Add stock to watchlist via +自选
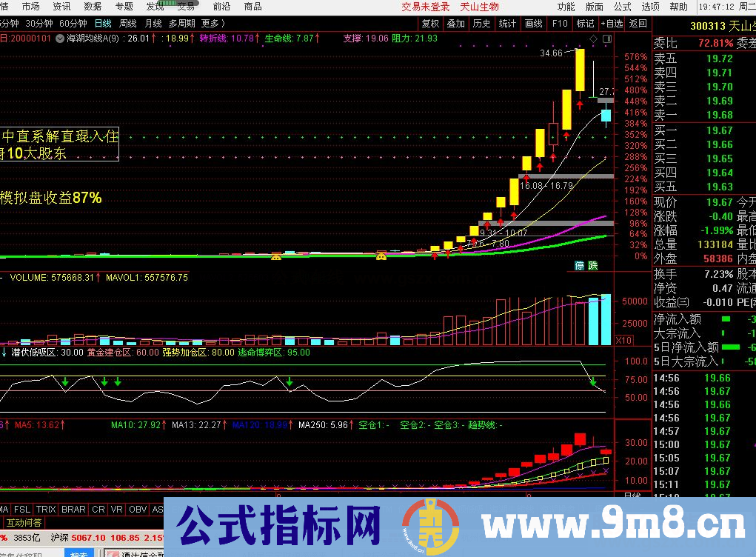 [611, 23]
